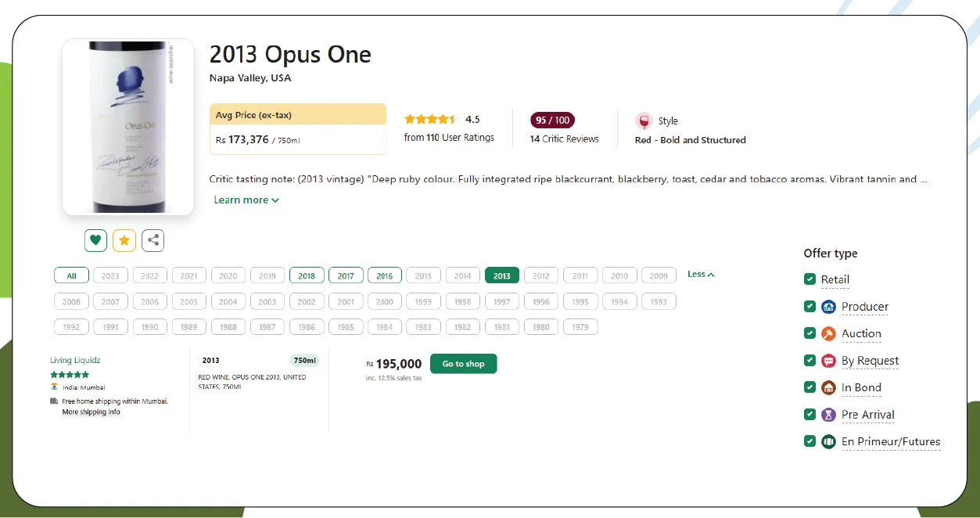This screenshot has height=518, width=980.
Task: Click the Producer offer type icon
Action: point(828,307)
